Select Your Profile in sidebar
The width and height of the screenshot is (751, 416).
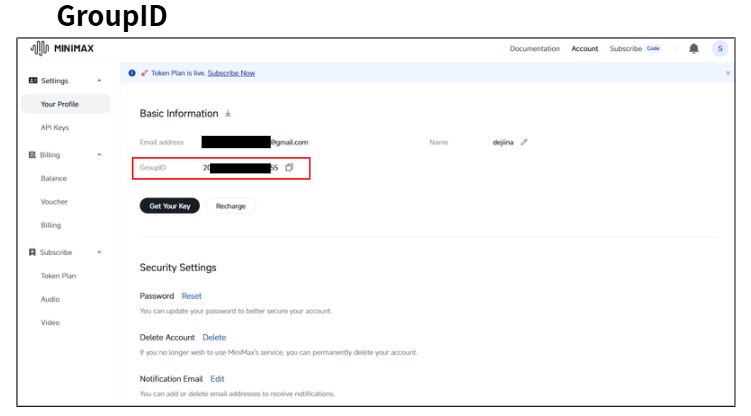pyautogui.click(x=66, y=104)
